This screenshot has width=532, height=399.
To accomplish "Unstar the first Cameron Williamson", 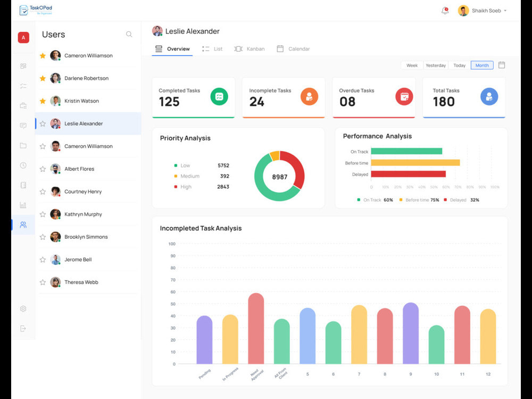I will tap(43, 56).
